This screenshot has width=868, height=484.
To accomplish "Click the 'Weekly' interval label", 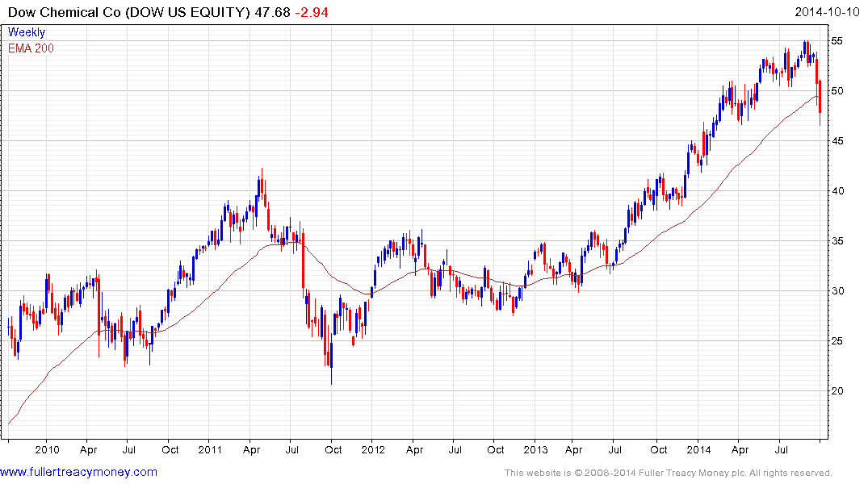I will pos(27,32).
